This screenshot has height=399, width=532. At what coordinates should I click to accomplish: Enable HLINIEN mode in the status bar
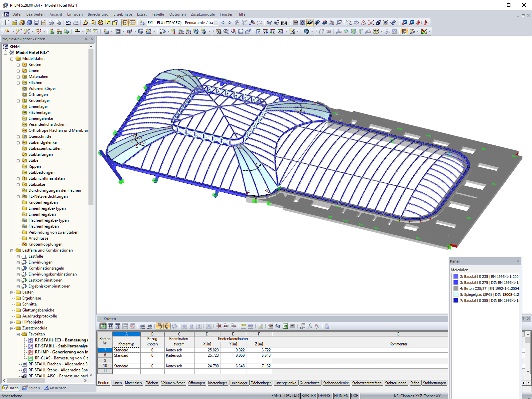pos(341,395)
